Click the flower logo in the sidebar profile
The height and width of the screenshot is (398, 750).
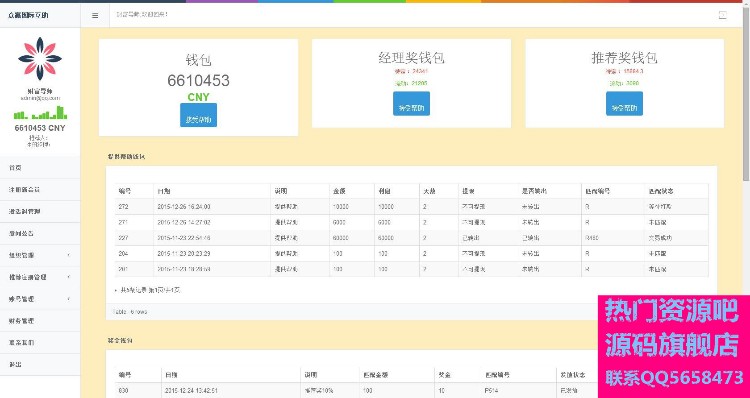click(x=40, y=58)
